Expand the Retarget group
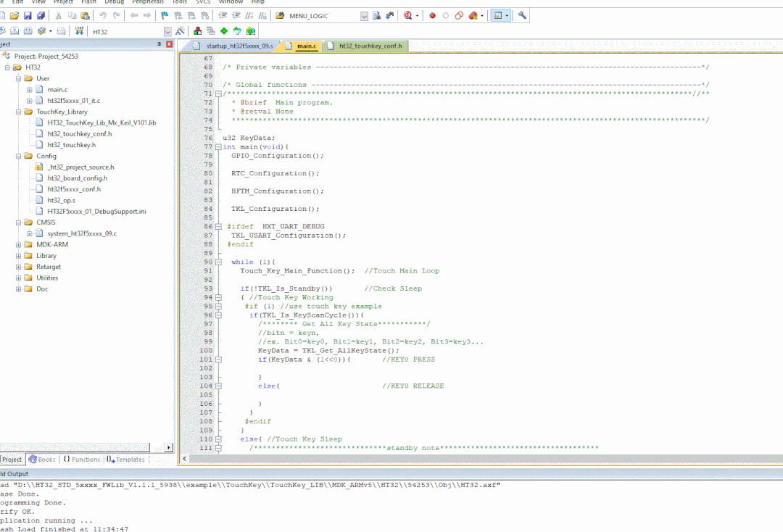The image size is (783, 532). pyautogui.click(x=18, y=267)
